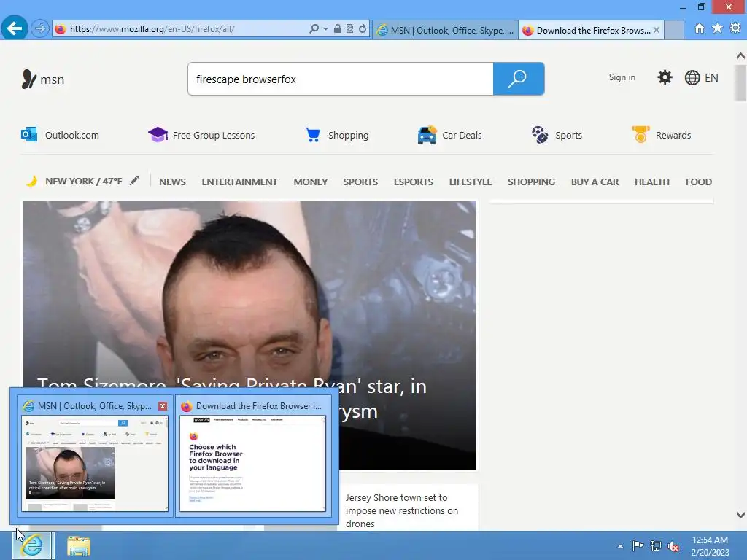Image resolution: width=747 pixels, height=560 pixels.
Task: Click the network tray icon
Action: (656, 546)
